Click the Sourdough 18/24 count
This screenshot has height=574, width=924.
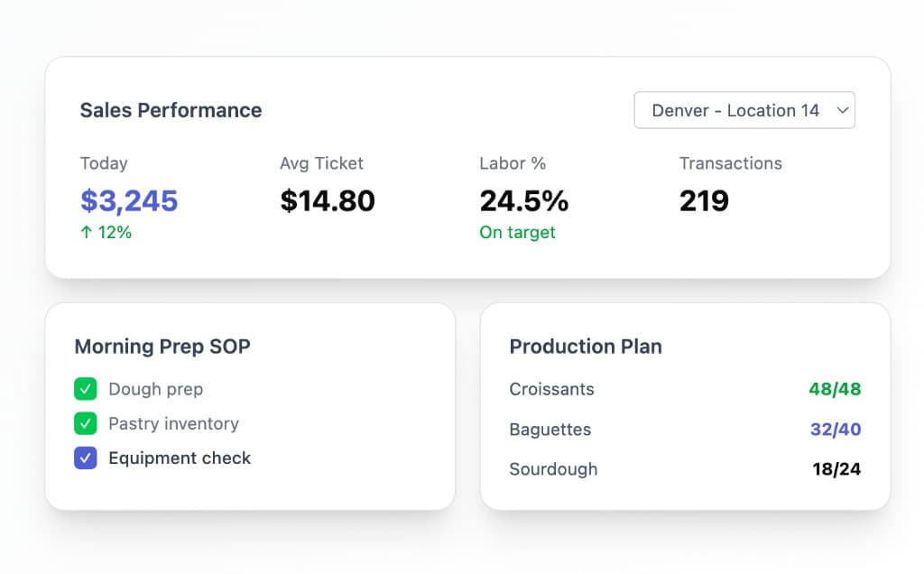click(836, 469)
